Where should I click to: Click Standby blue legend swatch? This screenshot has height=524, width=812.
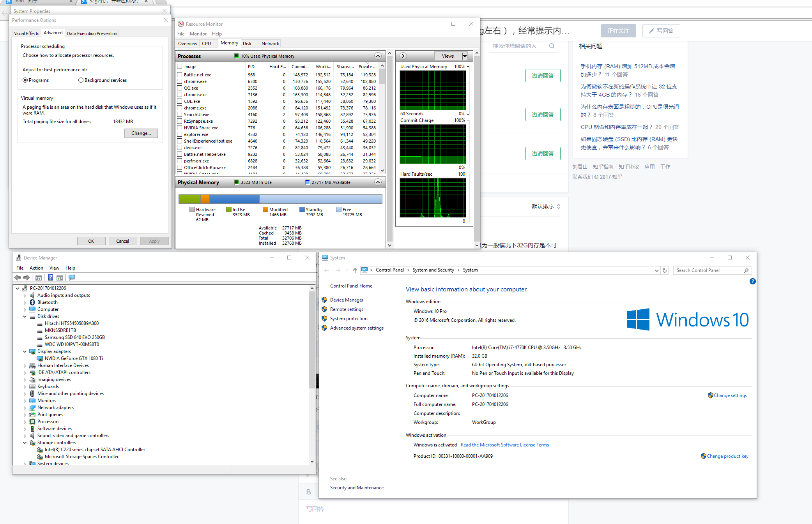tap(302, 210)
